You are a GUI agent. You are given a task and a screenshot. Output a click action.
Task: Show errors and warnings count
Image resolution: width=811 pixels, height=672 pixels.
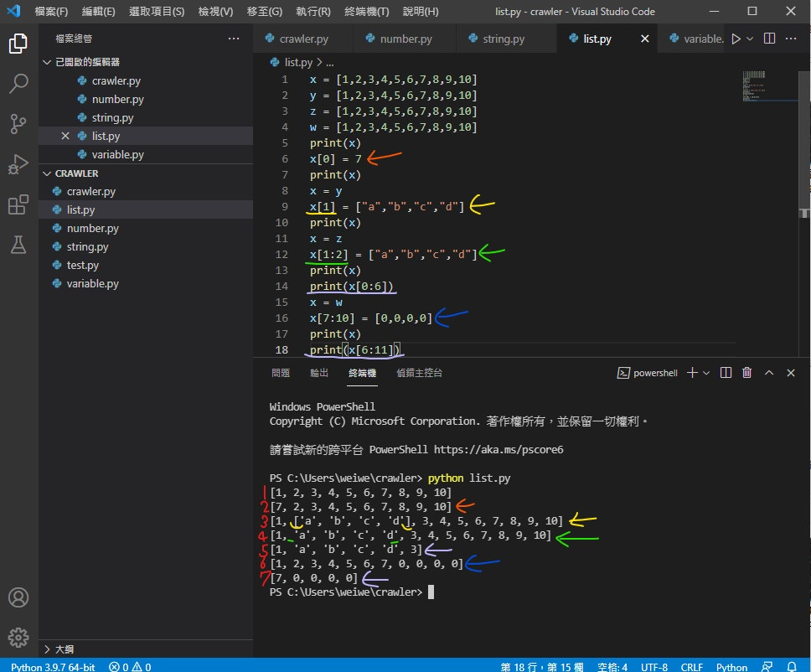click(x=130, y=666)
